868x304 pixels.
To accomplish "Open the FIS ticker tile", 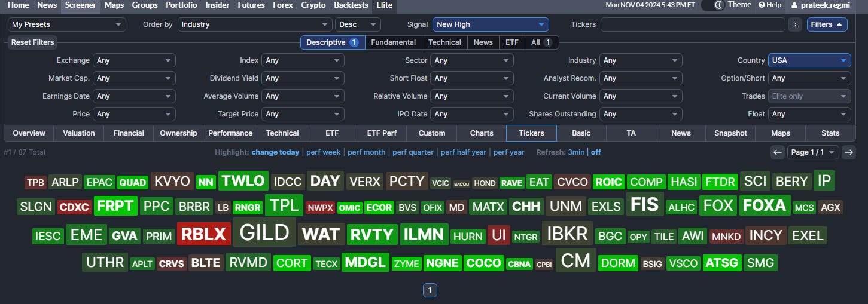I will tap(644, 204).
